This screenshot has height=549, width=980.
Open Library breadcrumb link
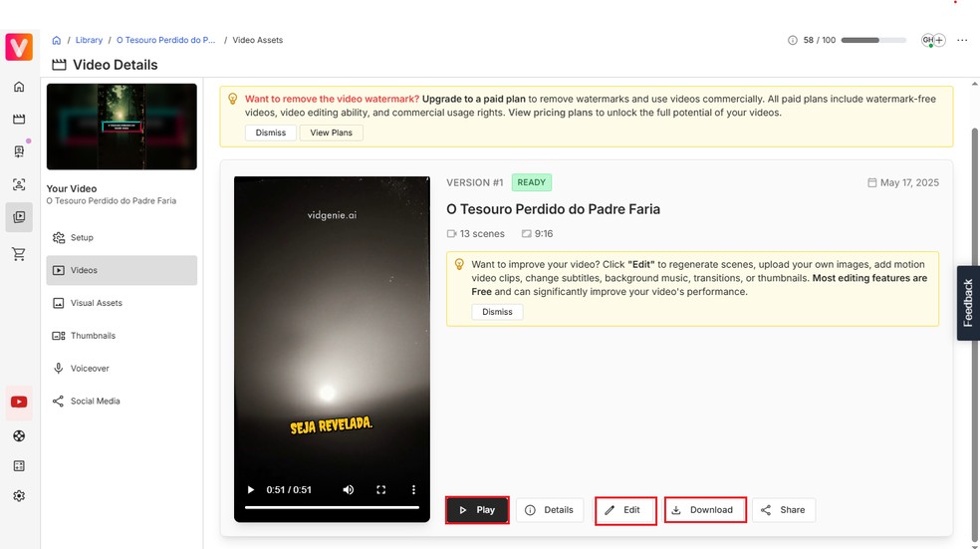[x=89, y=40]
